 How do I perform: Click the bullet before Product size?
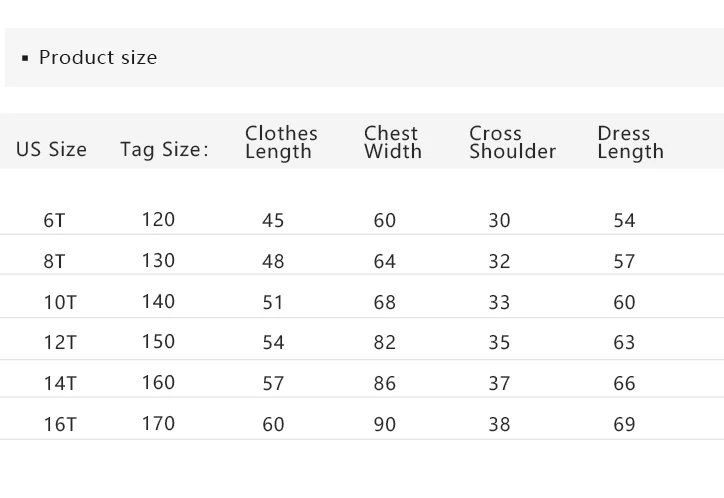[25, 58]
